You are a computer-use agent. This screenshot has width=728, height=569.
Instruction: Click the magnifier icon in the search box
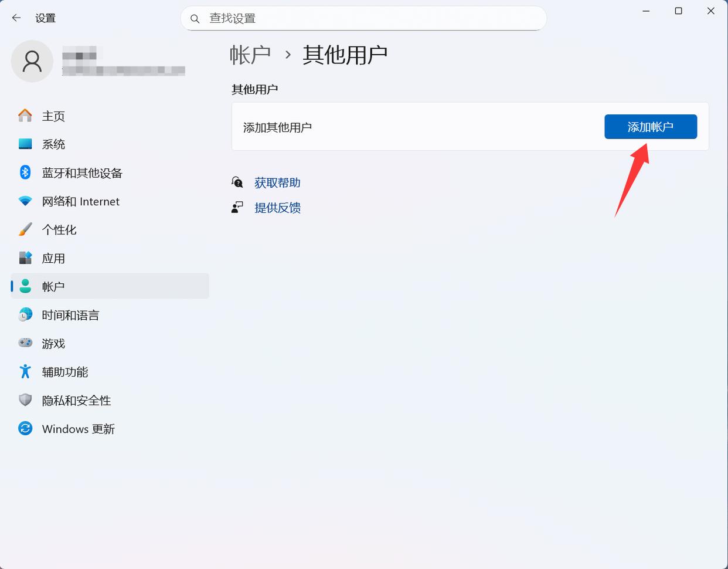(195, 19)
